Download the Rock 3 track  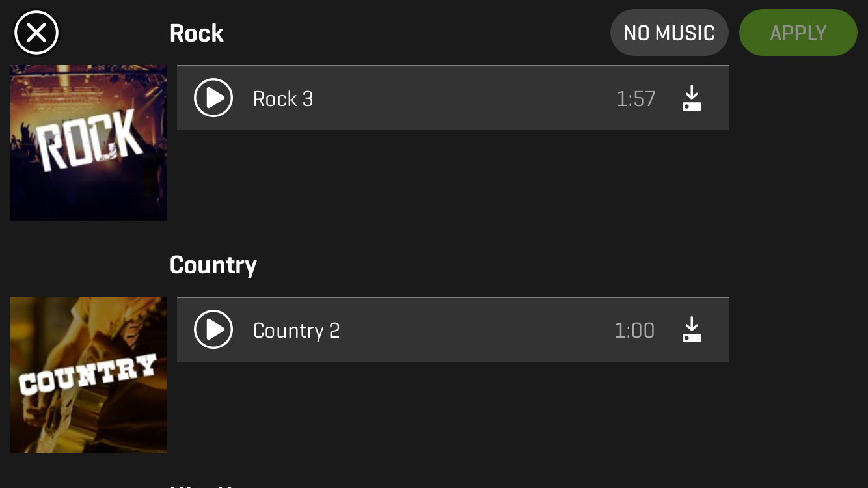pos(692,98)
